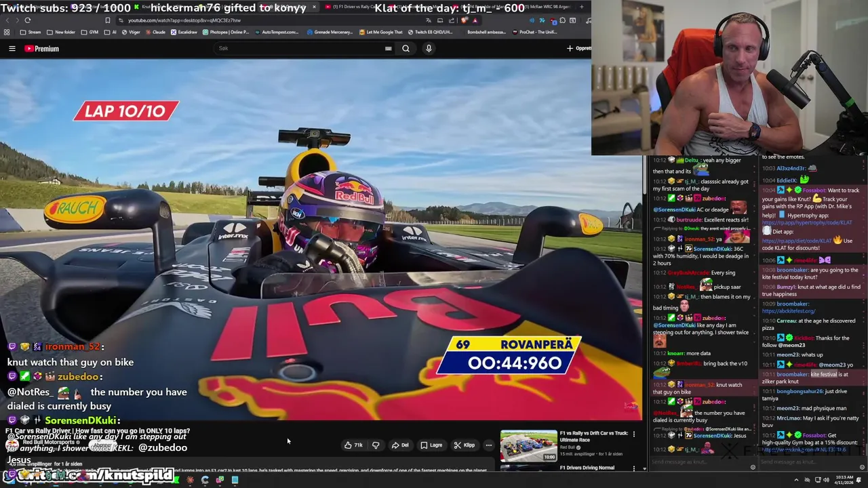Open the Photopea bookmark
This screenshot has width=868, height=488.
pyautogui.click(x=226, y=32)
